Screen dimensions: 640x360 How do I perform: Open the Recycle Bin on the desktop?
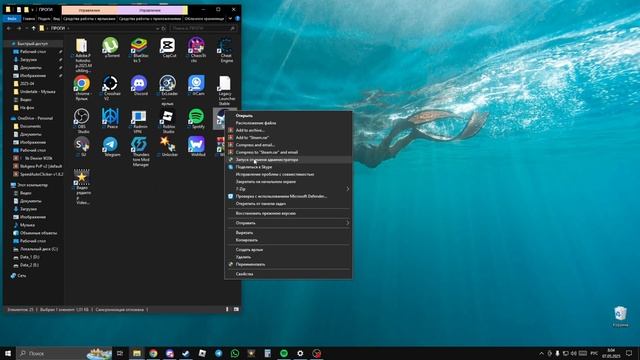click(x=620, y=316)
